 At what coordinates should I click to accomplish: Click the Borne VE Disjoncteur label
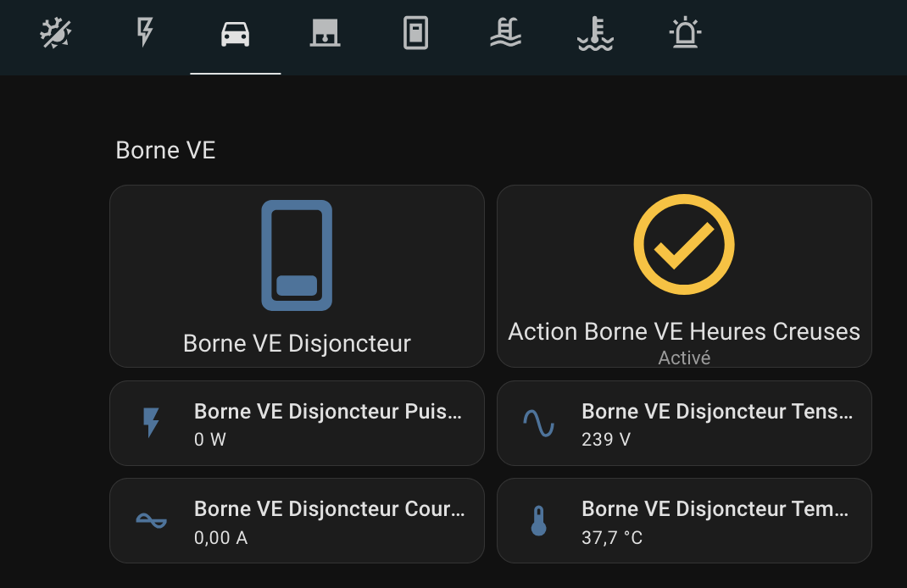coord(297,343)
